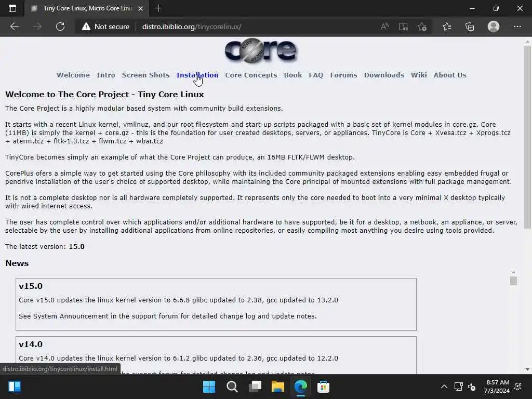
Task: Open a new browser tab
Action: tap(158, 8)
